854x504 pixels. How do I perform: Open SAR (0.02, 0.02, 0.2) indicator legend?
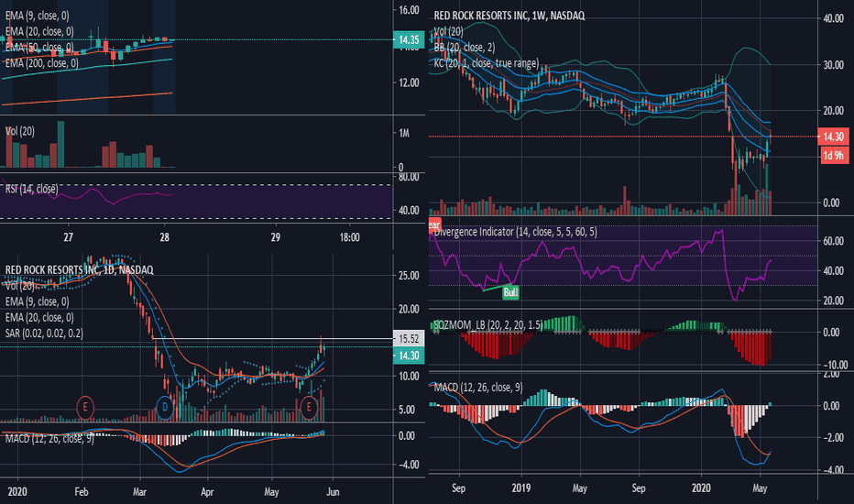(44, 333)
